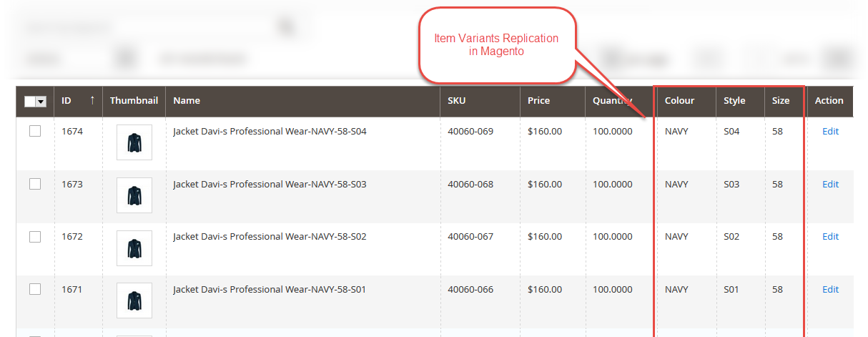Click Edit for SKU 40060-068

point(830,185)
